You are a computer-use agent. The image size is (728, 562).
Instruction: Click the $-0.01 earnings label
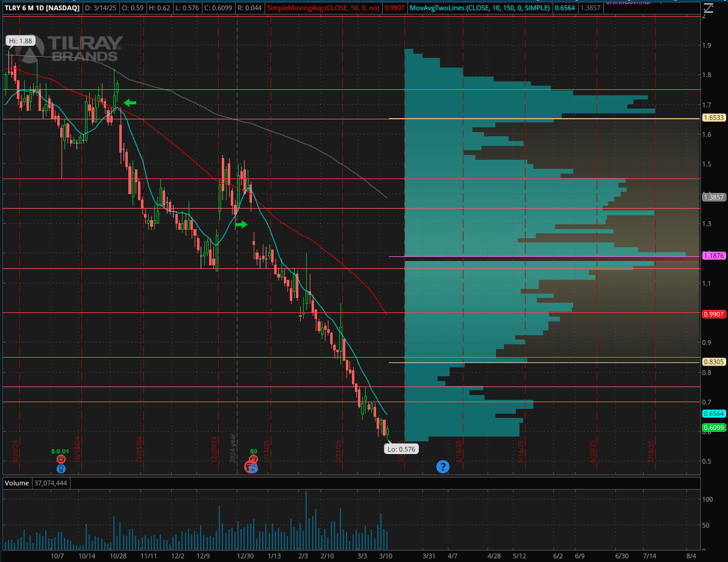coord(60,450)
